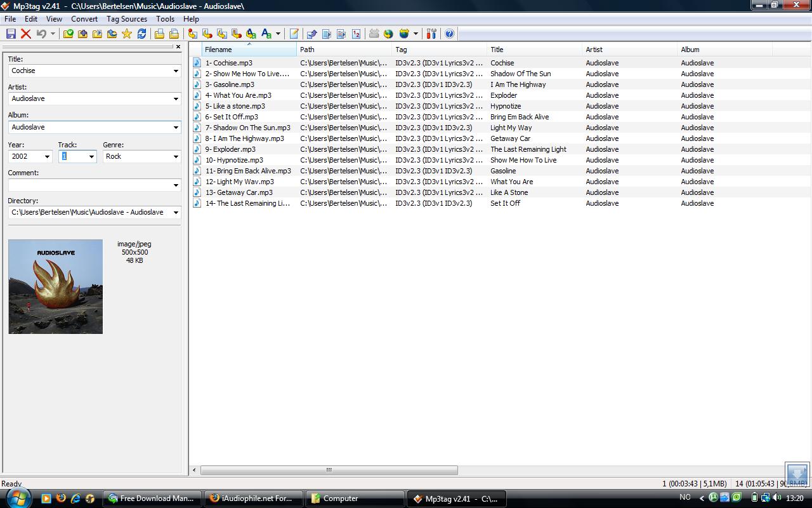
Task: Click the left scroll arrow under file list
Action: click(195, 471)
